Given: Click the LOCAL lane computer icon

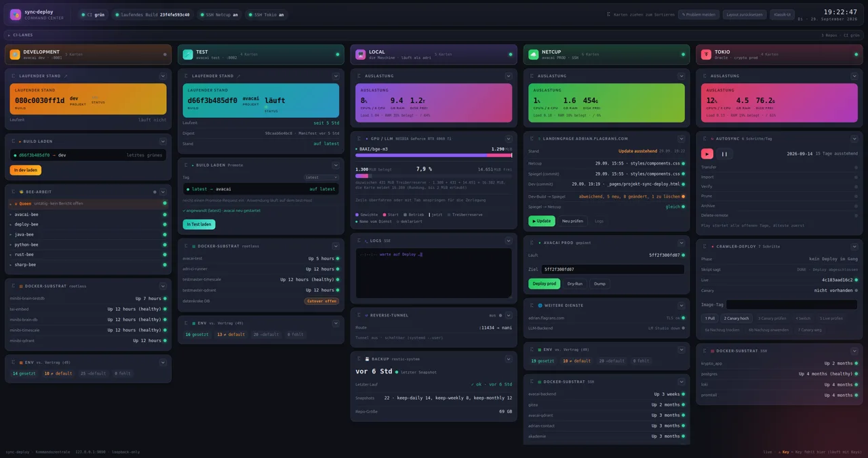Looking at the screenshot, I should point(361,54).
